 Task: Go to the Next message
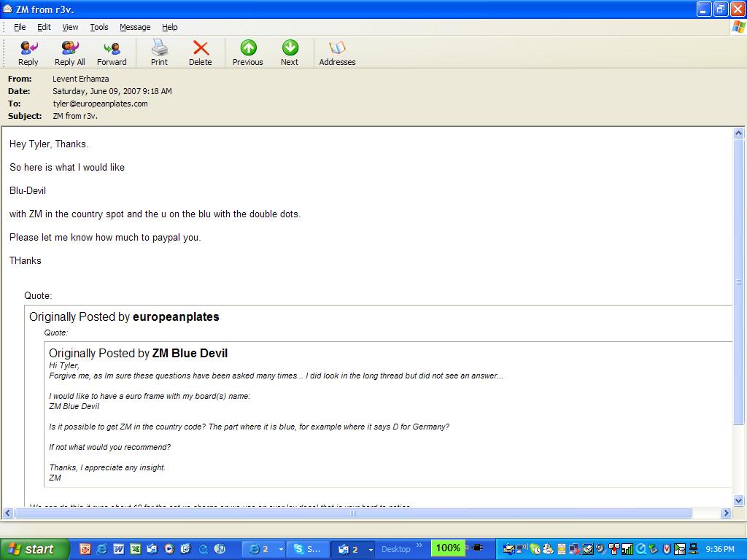pos(290,52)
